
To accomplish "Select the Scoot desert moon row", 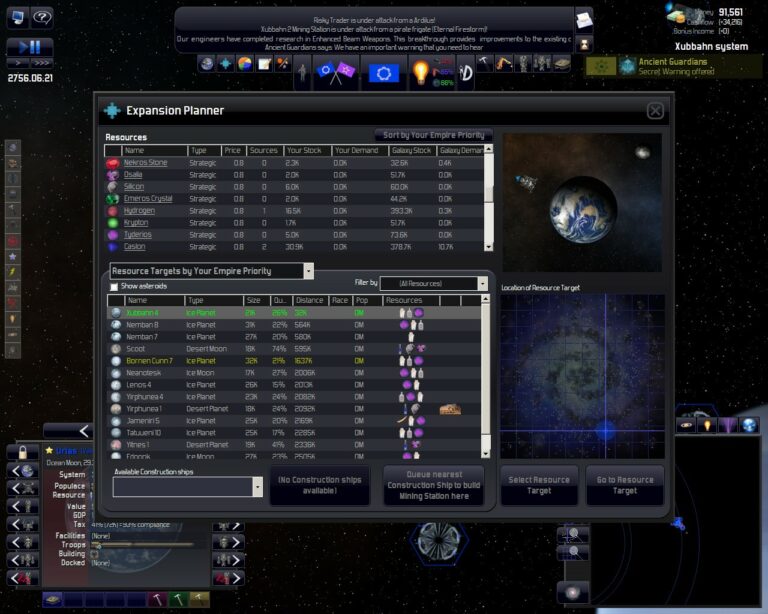I will coord(294,349).
